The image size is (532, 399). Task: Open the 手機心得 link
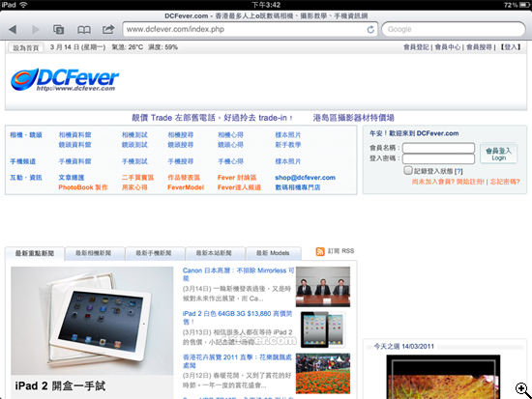[x=230, y=161]
